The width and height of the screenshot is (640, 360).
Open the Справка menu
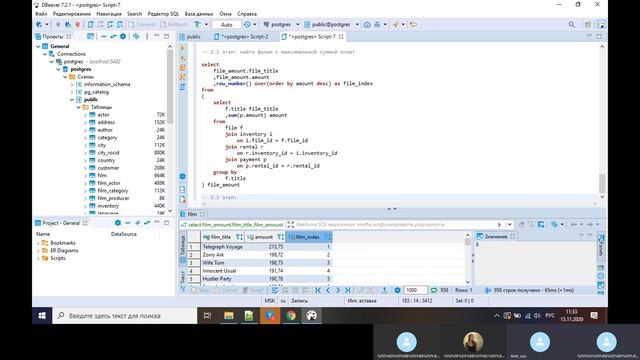(247, 14)
